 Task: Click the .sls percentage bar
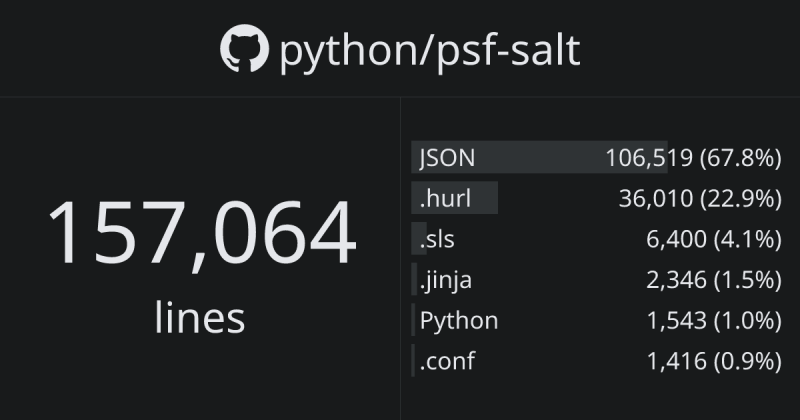[x=419, y=239]
